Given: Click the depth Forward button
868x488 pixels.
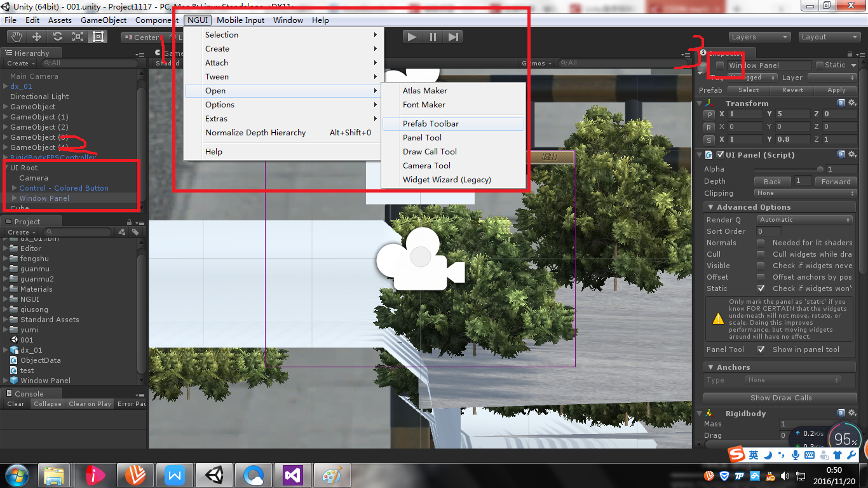Looking at the screenshot, I should (x=836, y=181).
